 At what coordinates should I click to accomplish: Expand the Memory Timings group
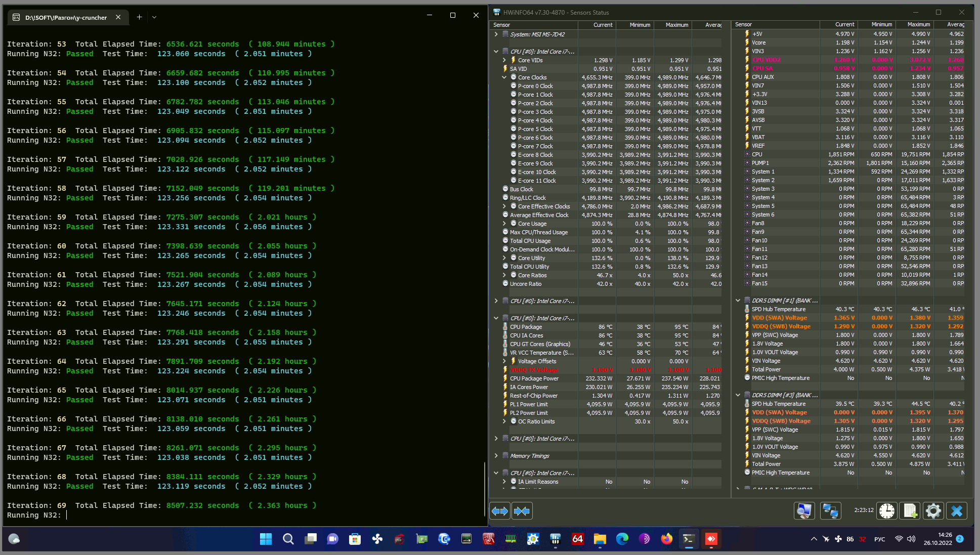(x=496, y=456)
